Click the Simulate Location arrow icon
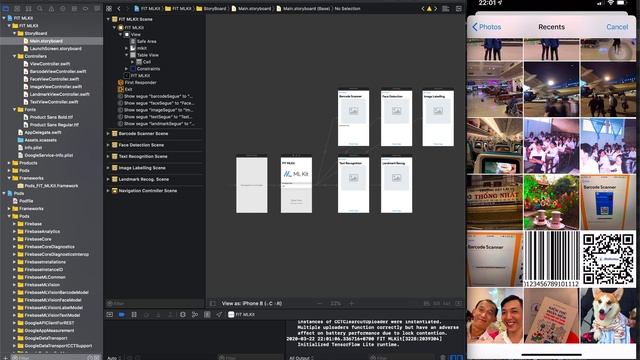 coord(219,314)
